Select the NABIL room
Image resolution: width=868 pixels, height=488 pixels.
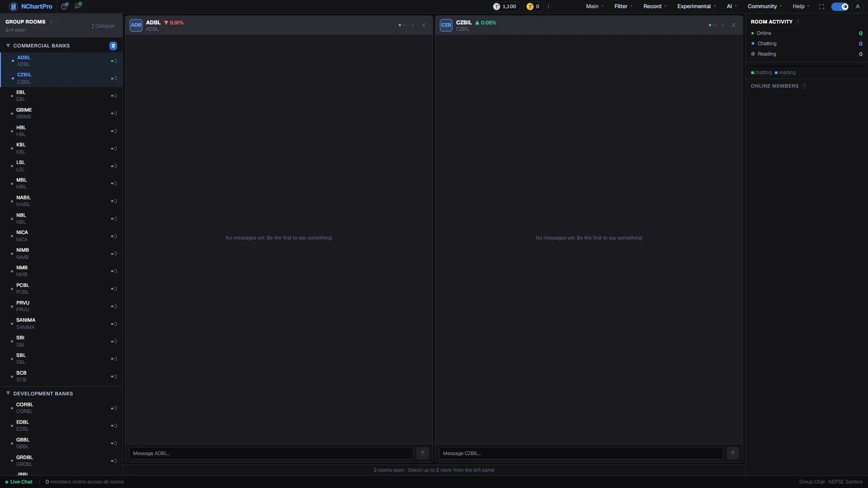coord(61,201)
